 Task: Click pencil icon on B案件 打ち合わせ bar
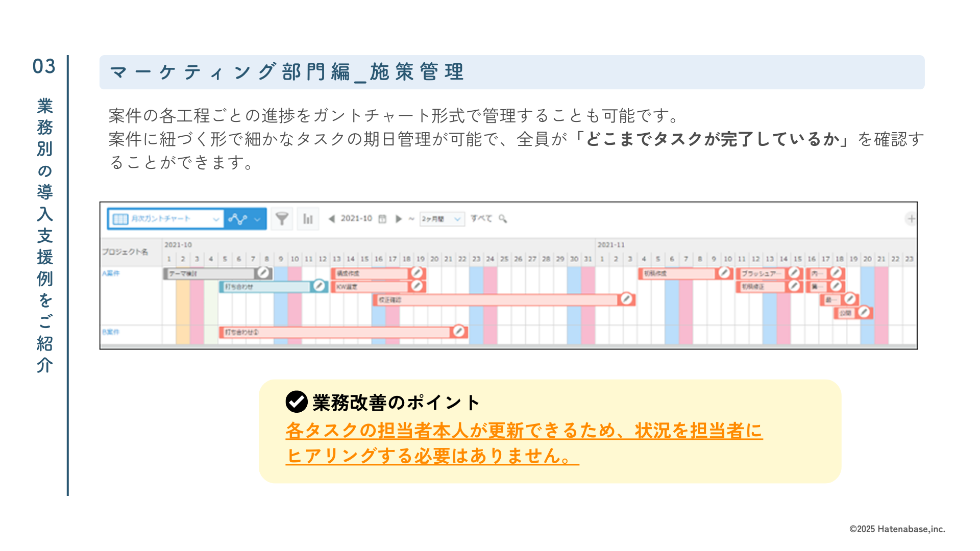coord(459,332)
